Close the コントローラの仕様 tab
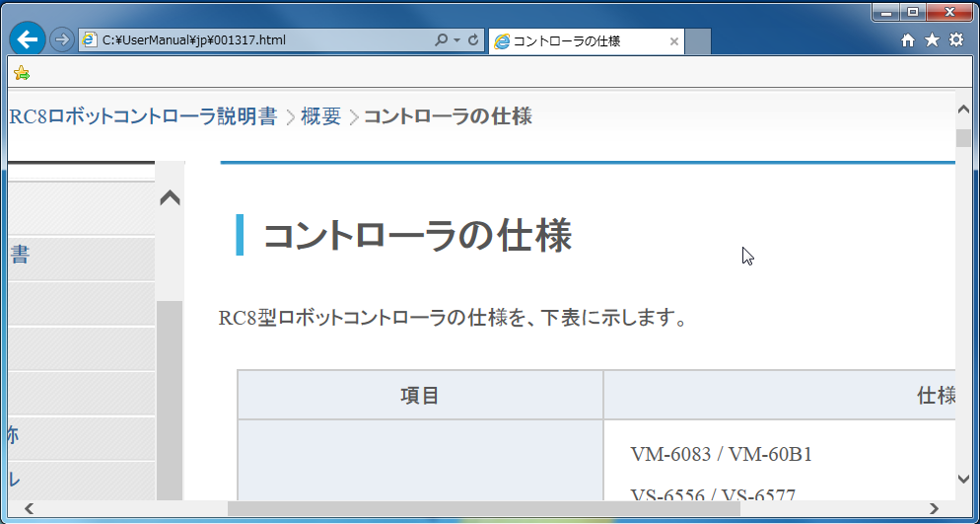 click(674, 41)
